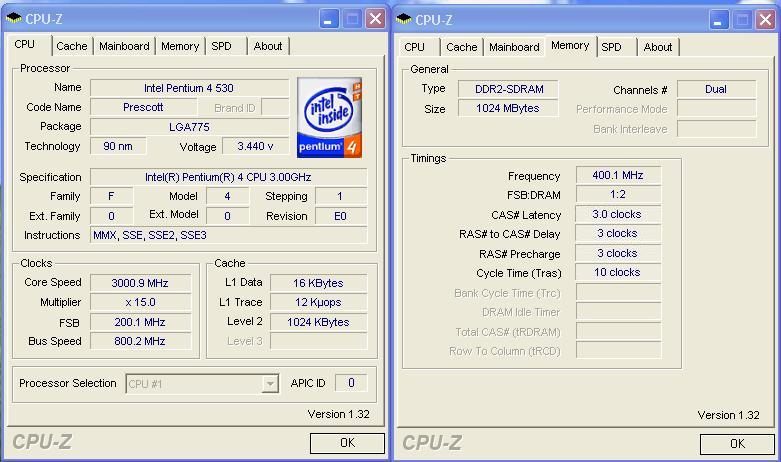Open the About tab in left CPU-Z window
Viewport: 781px width, 462px height.
[x=268, y=46]
